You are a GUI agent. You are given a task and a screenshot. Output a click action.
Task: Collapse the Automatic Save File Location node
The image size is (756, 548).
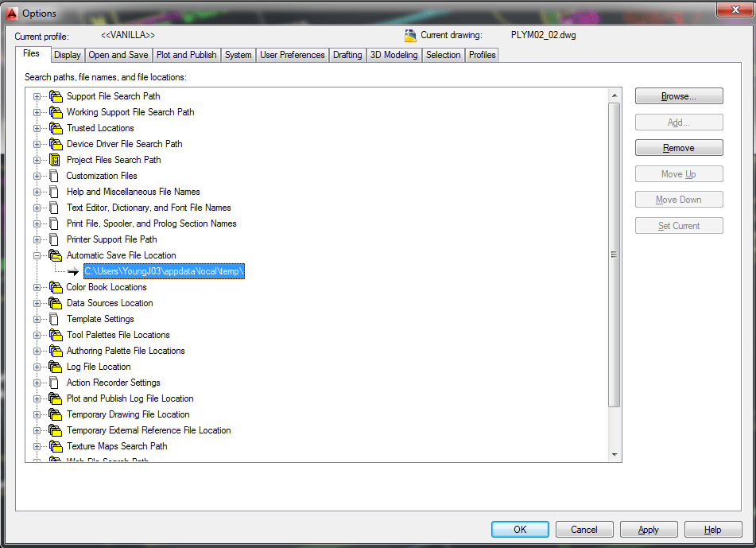pyautogui.click(x=36, y=255)
